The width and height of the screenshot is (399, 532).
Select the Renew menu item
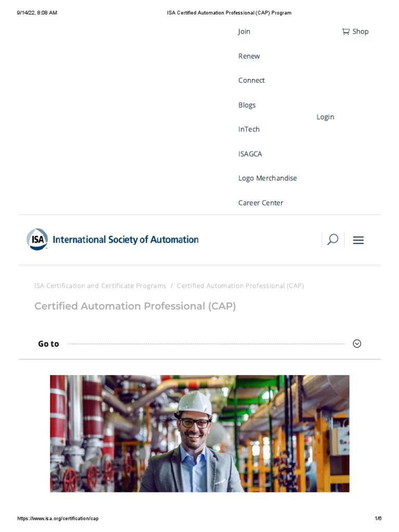point(249,56)
